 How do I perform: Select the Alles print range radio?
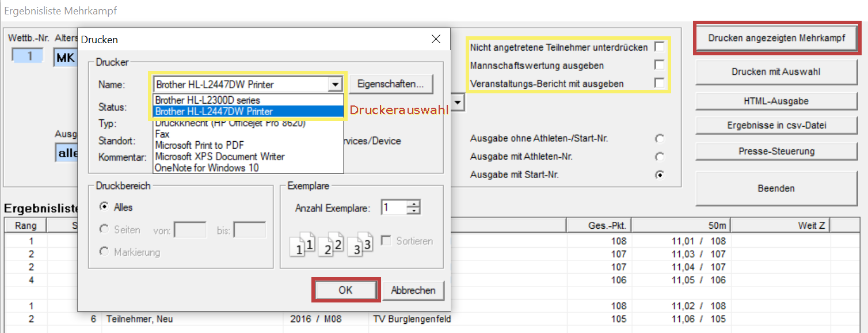[104, 207]
